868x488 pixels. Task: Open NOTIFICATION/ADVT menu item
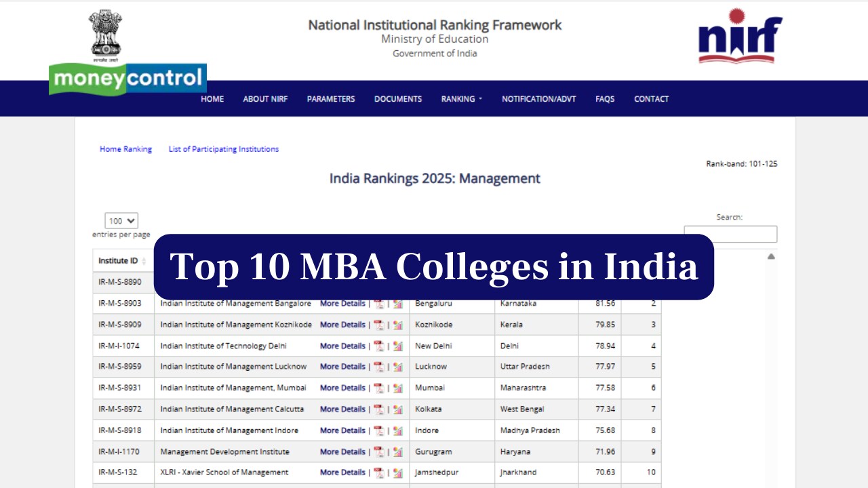click(539, 99)
